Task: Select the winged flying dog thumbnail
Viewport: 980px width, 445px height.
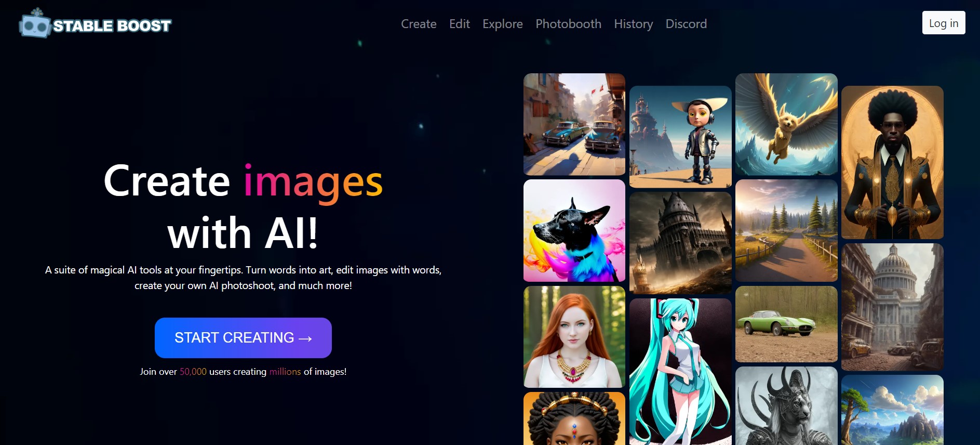Action: coord(786,124)
